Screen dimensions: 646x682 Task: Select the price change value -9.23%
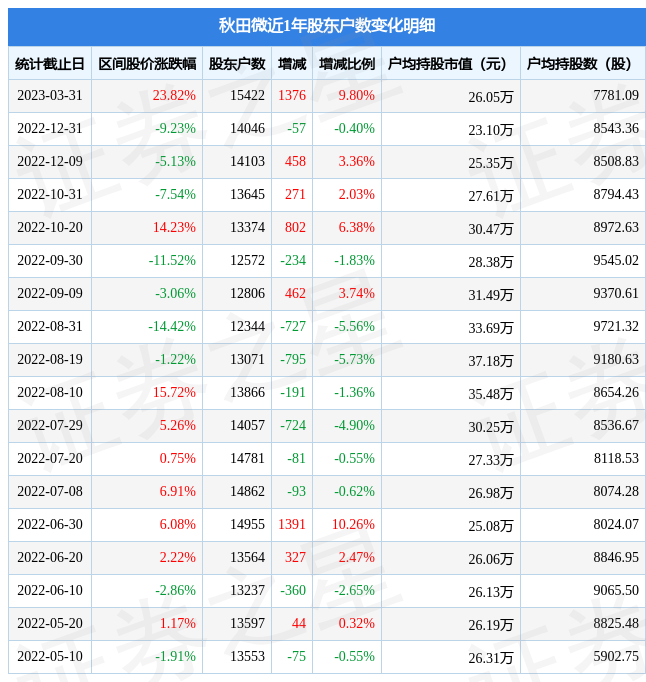click(x=176, y=128)
